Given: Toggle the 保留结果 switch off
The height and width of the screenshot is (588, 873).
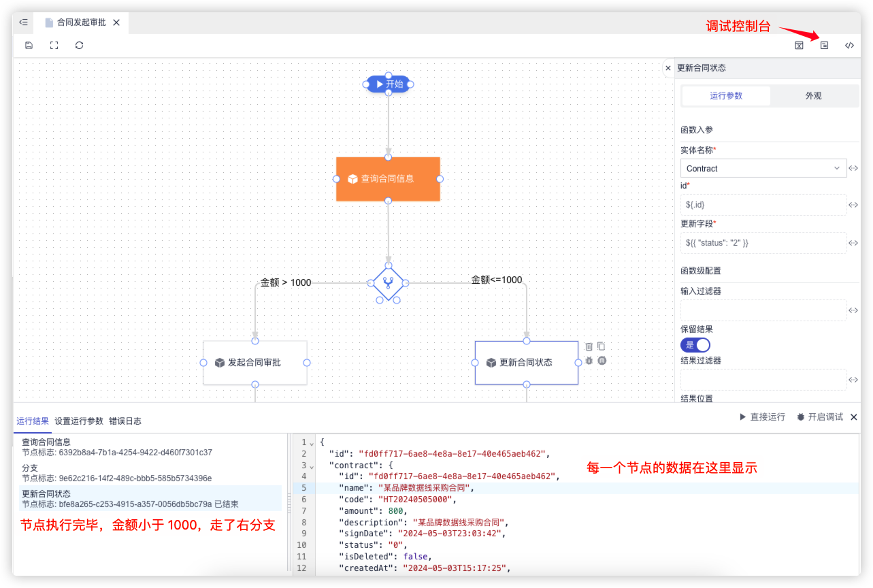Looking at the screenshot, I should pyautogui.click(x=695, y=345).
